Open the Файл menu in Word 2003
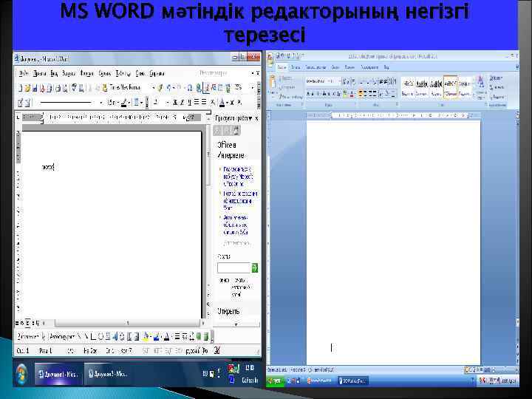This screenshot has height=399, width=532. [x=24, y=73]
